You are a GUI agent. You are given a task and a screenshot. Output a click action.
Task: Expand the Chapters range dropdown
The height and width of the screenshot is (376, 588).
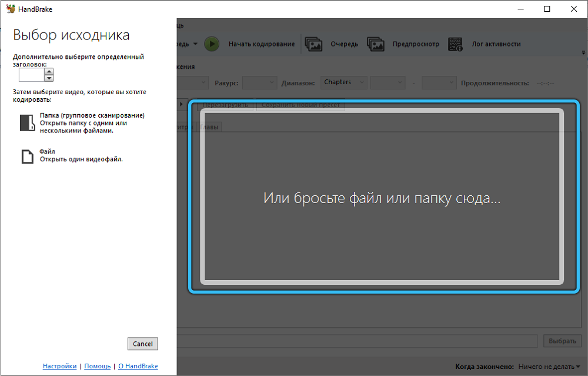pos(344,82)
